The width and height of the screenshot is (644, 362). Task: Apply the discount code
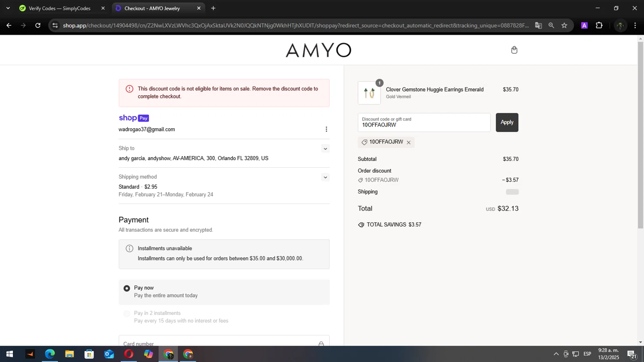point(507,122)
